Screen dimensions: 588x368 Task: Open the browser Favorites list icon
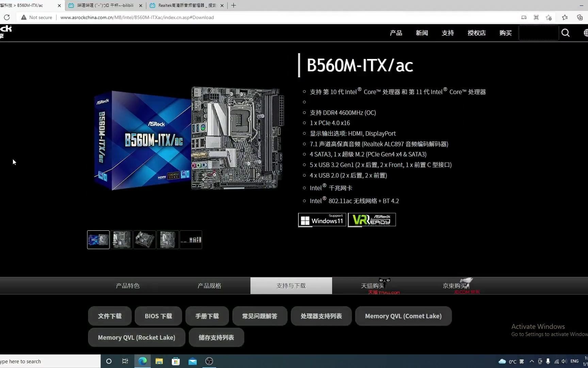[565, 17]
